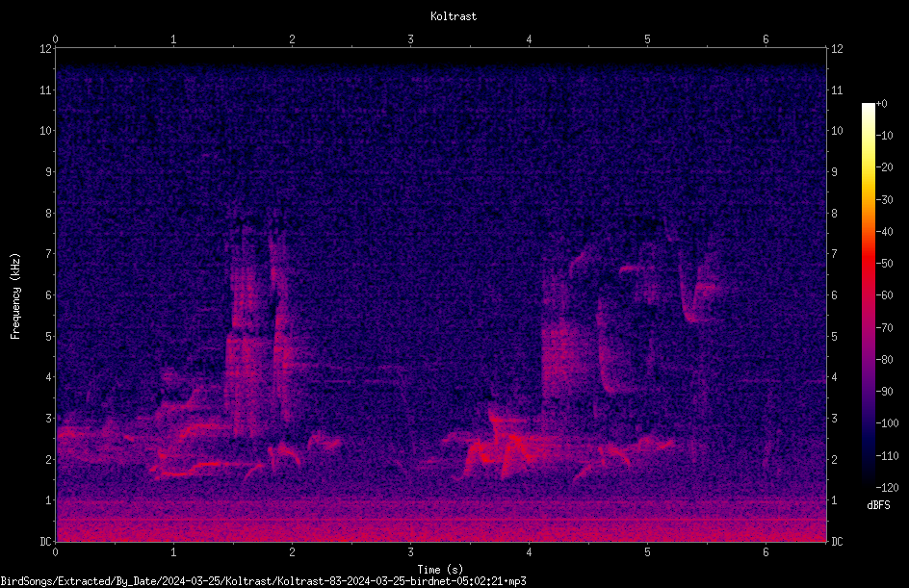Click the Frequency (kHz) axis label

15,296
